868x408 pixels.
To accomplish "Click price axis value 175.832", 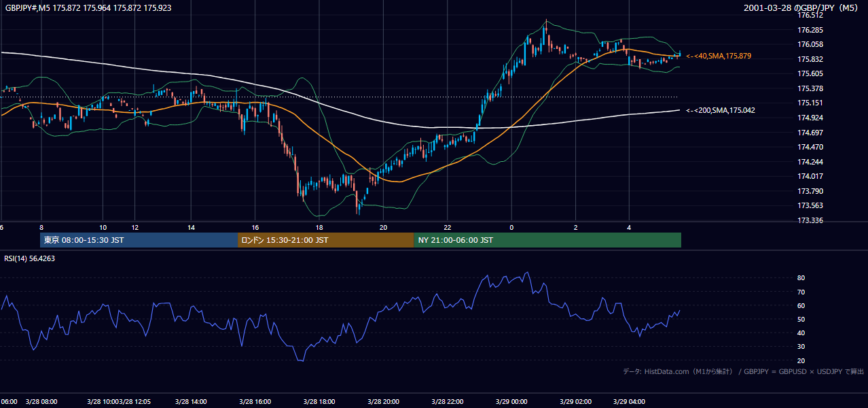I will [x=810, y=59].
